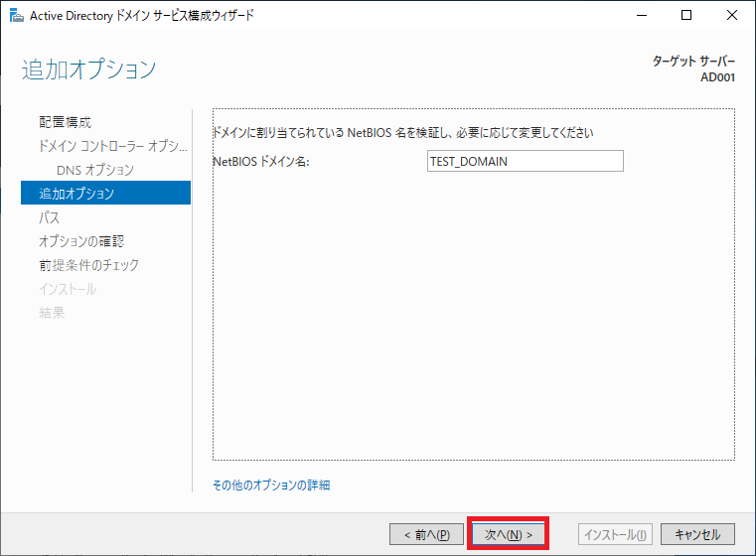Open the その他のオプションの詳細 link
Image resolution: width=756 pixels, height=556 pixels.
[271, 485]
